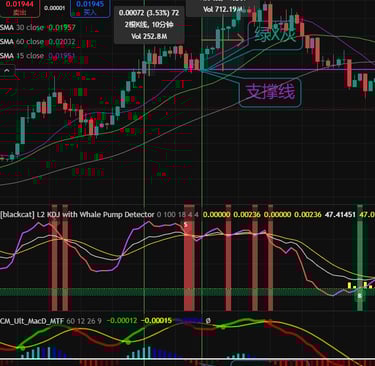Click the red sell button showing 0.01944
The width and height of the screenshot is (375, 366).
pos(19,8)
